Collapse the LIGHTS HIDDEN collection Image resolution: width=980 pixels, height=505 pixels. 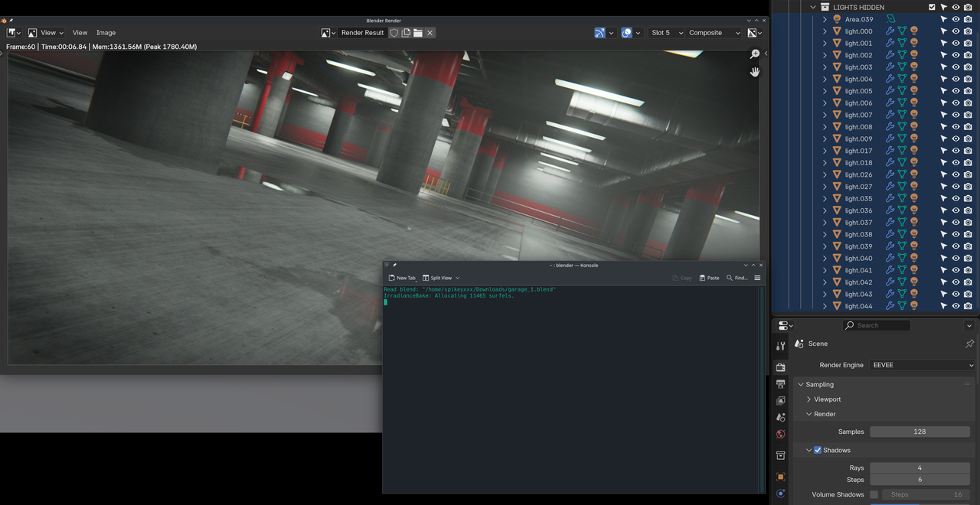point(813,7)
